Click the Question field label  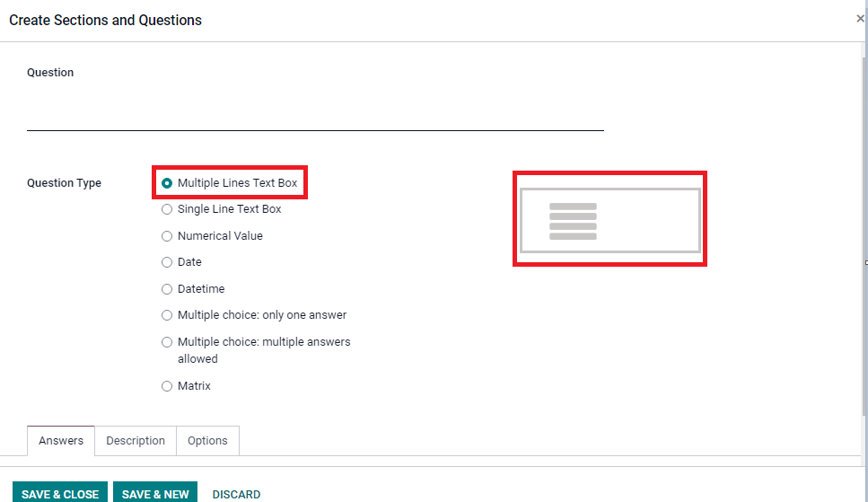(x=50, y=73)
